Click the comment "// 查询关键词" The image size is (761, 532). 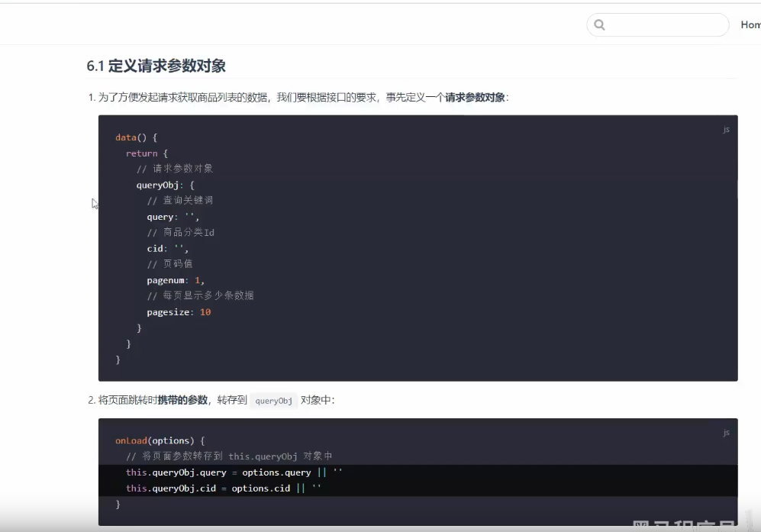[x=180, y=201]
